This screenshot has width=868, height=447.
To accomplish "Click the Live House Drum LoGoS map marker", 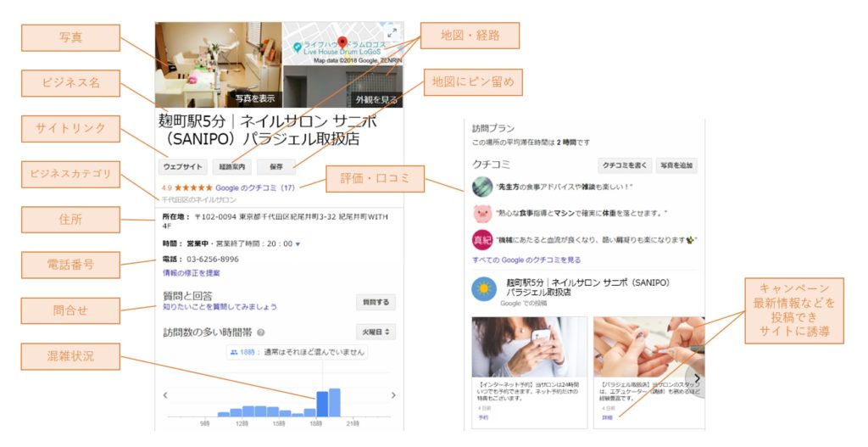I will [x=298, y=47].
